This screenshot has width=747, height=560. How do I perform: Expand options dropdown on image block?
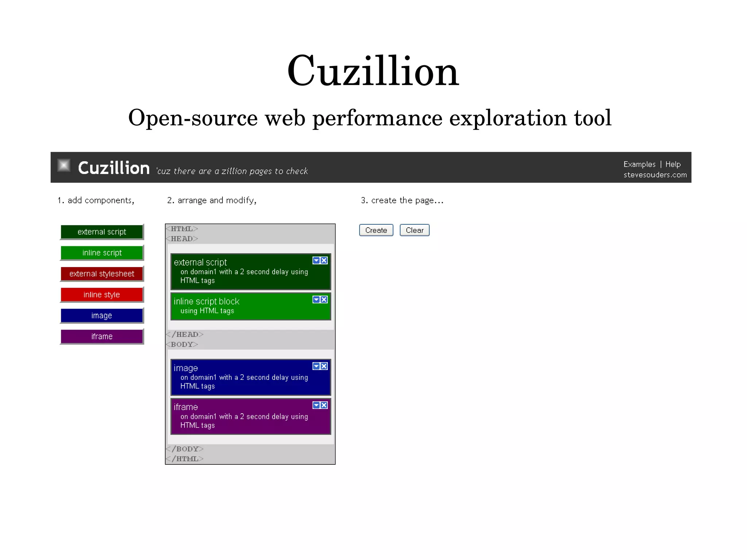316,366
